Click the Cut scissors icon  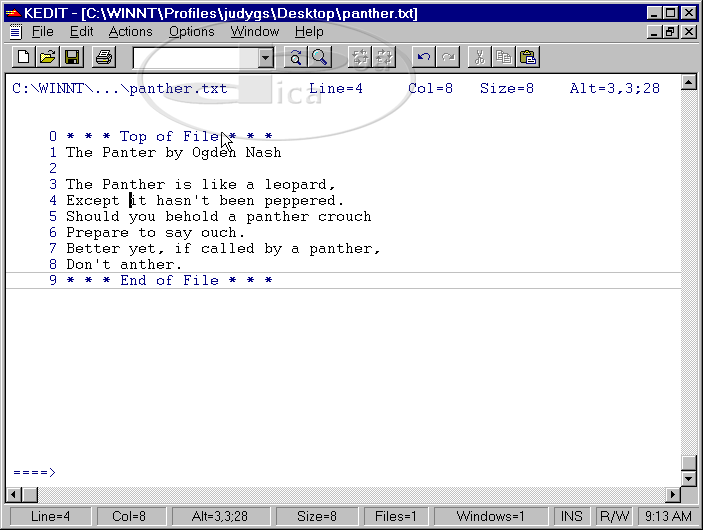pos(479,58)
